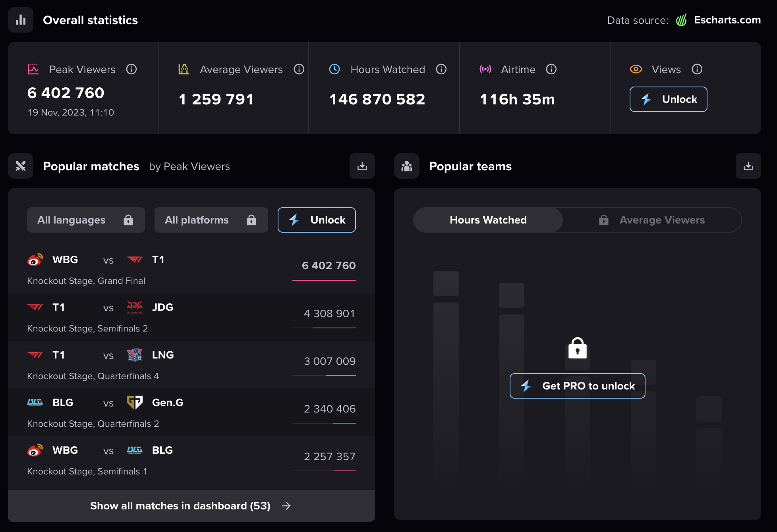Screen dimensions: 777x532
Task: Click Airtime info icon
Action: point(551,69)
